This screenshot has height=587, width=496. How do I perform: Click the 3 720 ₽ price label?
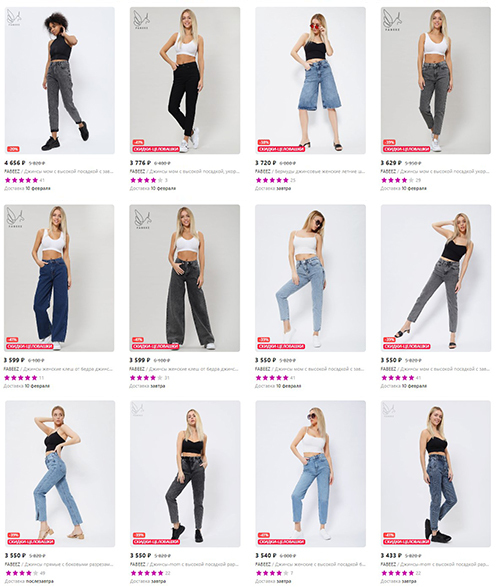click(x=266, y=163)
